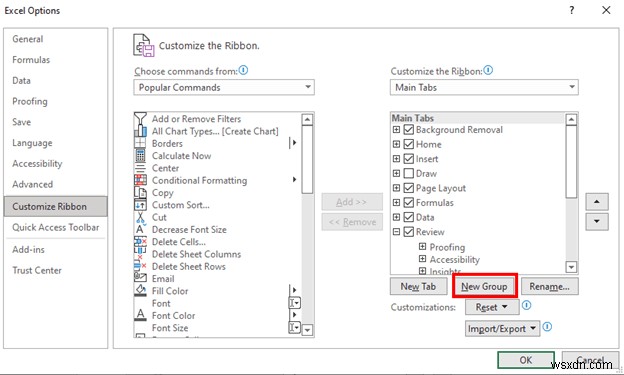Screen dimensions: 624x375
Task: Click info icon next to Import/Export
Action: [x=547, y=327]
